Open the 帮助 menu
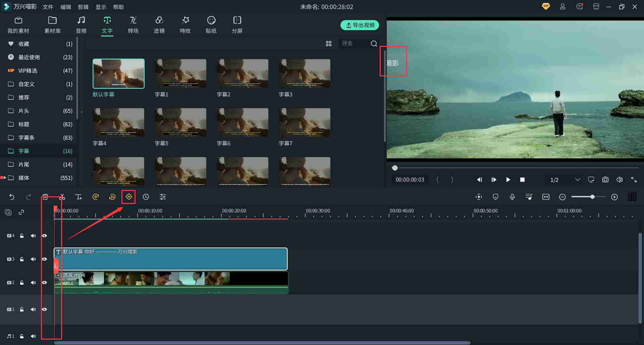 pos(118,7)
